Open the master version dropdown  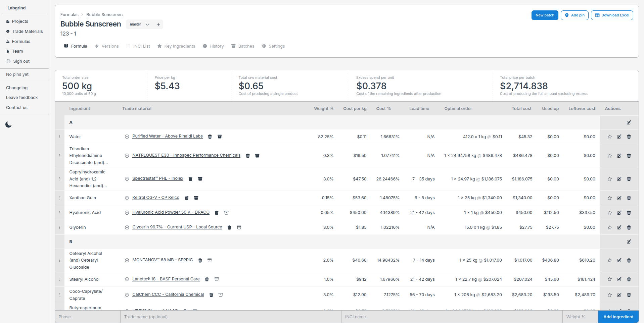[x=147, y=24]
